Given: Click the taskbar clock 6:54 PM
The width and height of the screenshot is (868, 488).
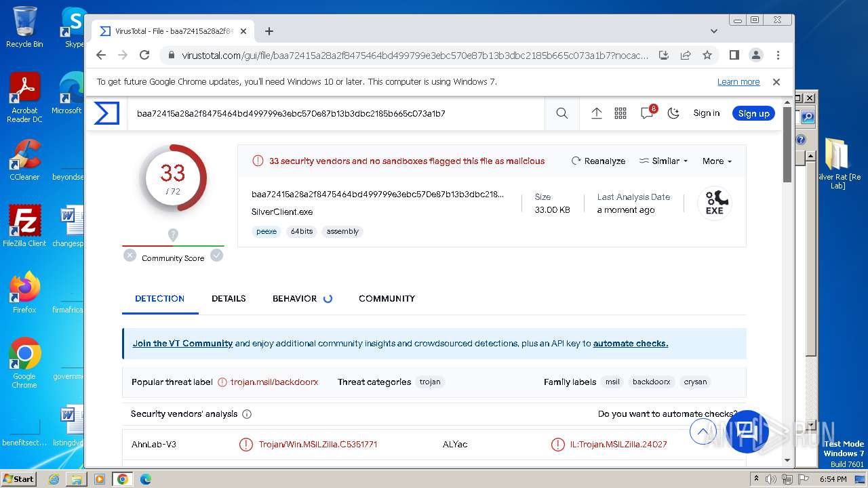Looking at the screenshot, I should tap(833, 479).
